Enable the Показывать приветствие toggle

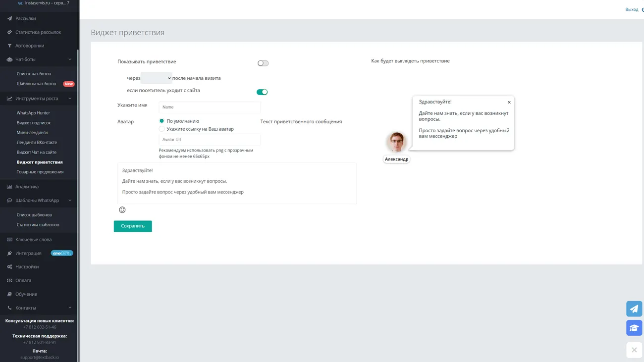263,63
